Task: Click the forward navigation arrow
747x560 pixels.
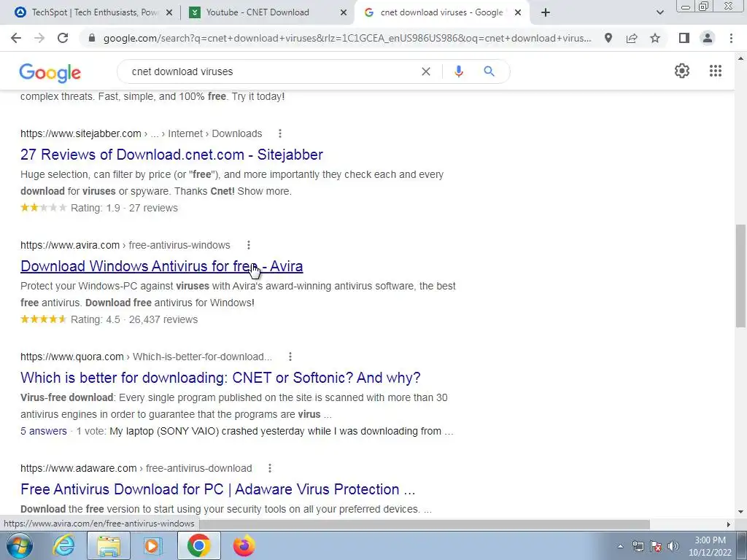Action: [39, 38]
